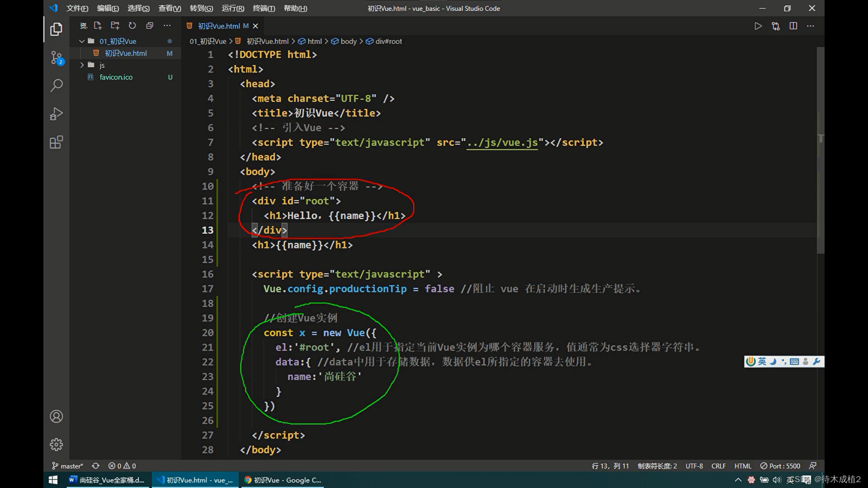Image resolution: width=868 pixels, height=488 pixels.
Task: Toggle IME punctuation mode icon
Action: (x=783, y=361)
